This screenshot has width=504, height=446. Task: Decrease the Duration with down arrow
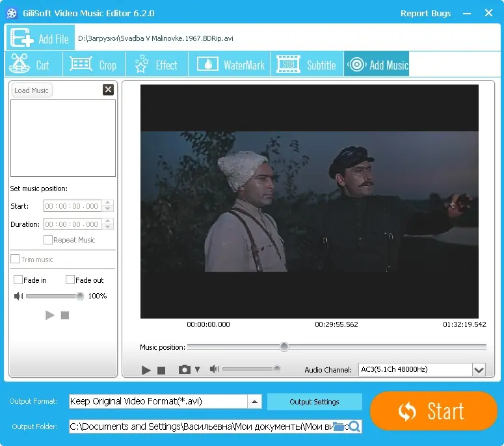108,227
